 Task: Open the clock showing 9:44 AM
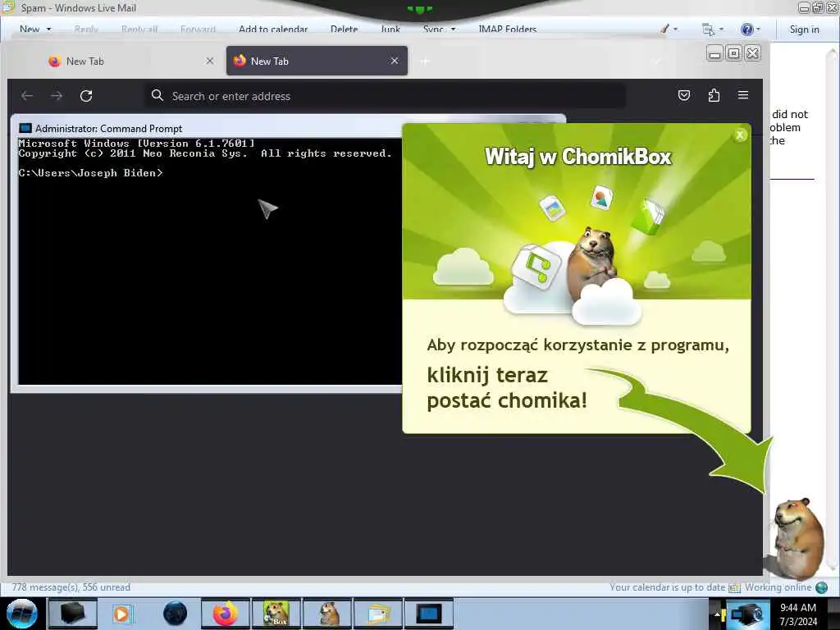point(798,614)
